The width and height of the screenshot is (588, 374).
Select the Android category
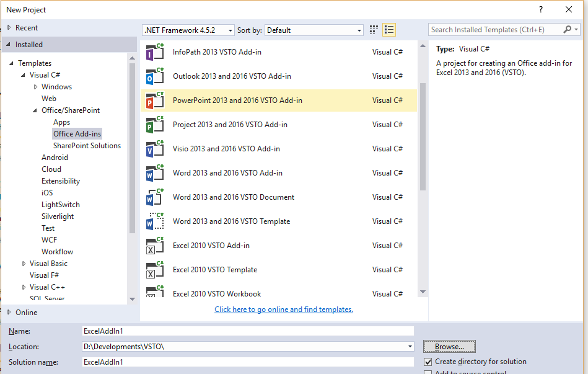(x=55, y=158)
